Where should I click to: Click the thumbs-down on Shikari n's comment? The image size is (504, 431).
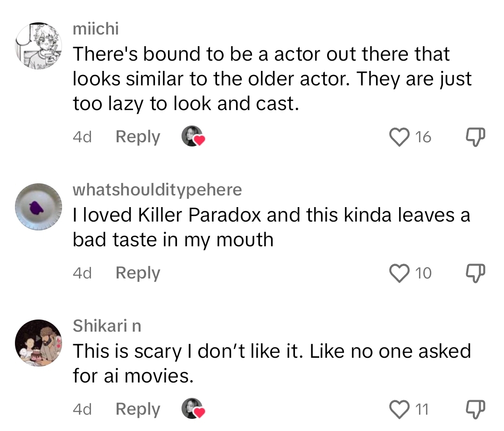click(x=475, y=409)
